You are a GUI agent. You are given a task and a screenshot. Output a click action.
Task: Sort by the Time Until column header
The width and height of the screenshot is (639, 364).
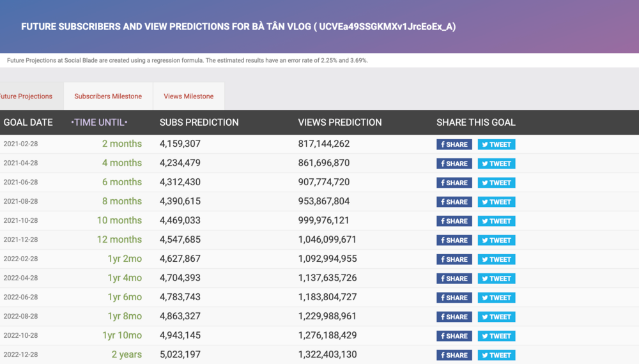(x=99, y=122)
